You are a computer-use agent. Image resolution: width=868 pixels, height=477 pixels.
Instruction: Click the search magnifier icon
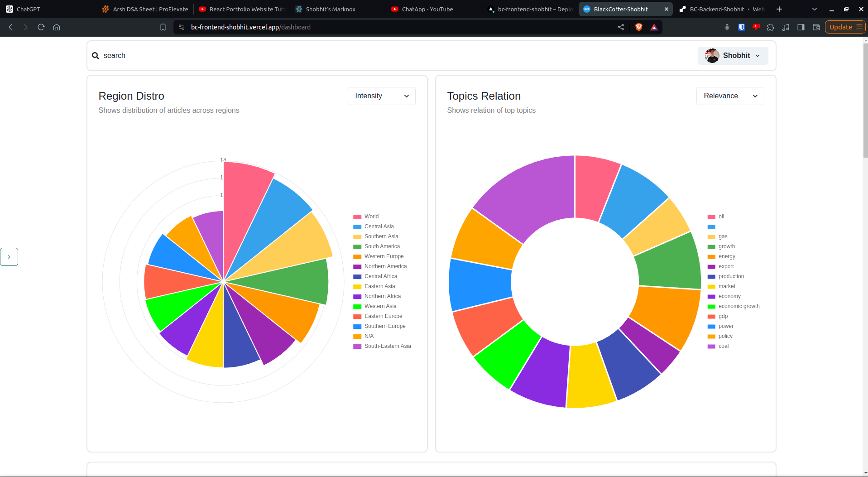point(96,56)
